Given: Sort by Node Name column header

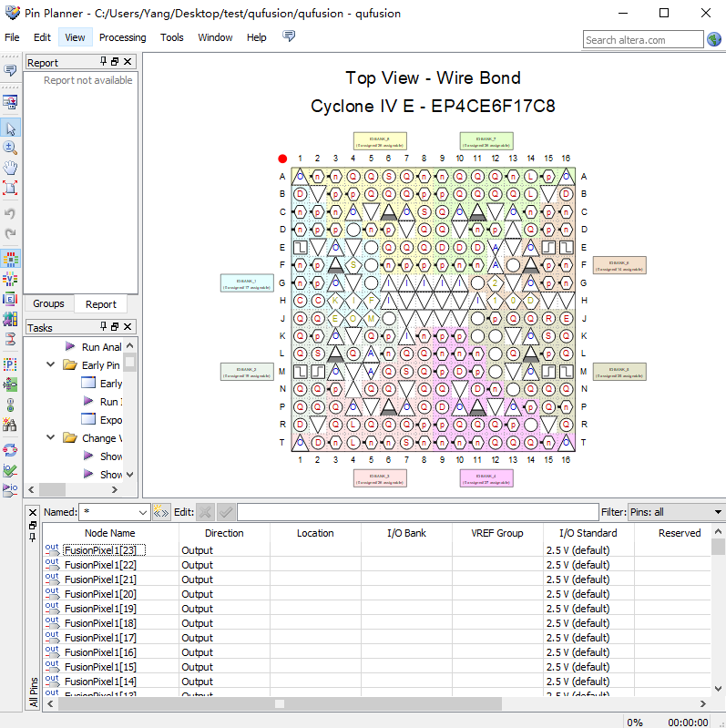Looking at the screenshot, I should (110, 533).
